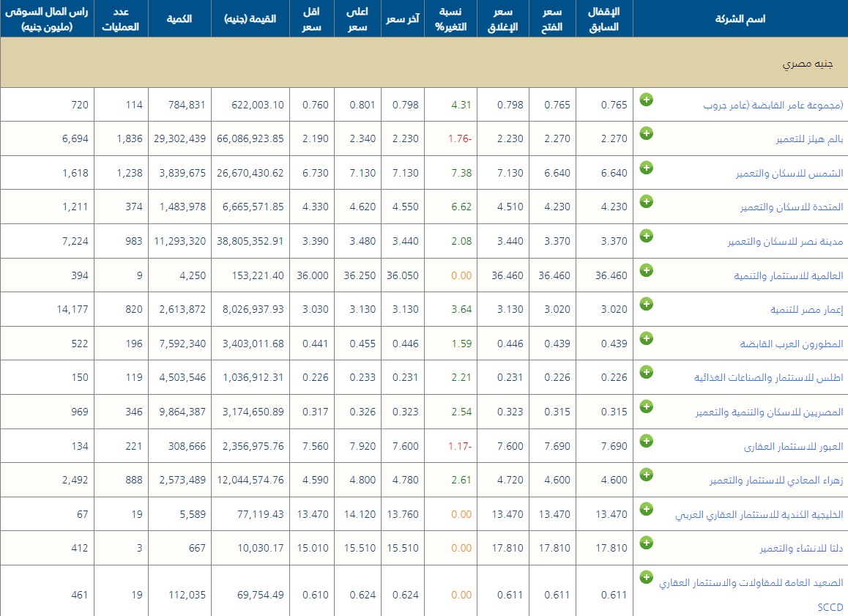Viewport: 848px width, 616px height.
Task: Open the الصعيد العامة للمقاولات والاستثمار العقاري link
Action: pos(751,582)
